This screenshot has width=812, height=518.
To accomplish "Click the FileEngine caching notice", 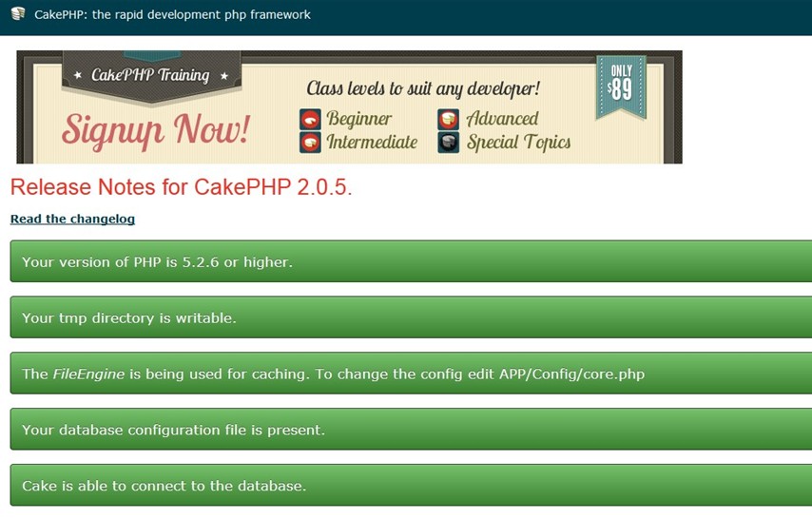I will (x=411, y=374).
